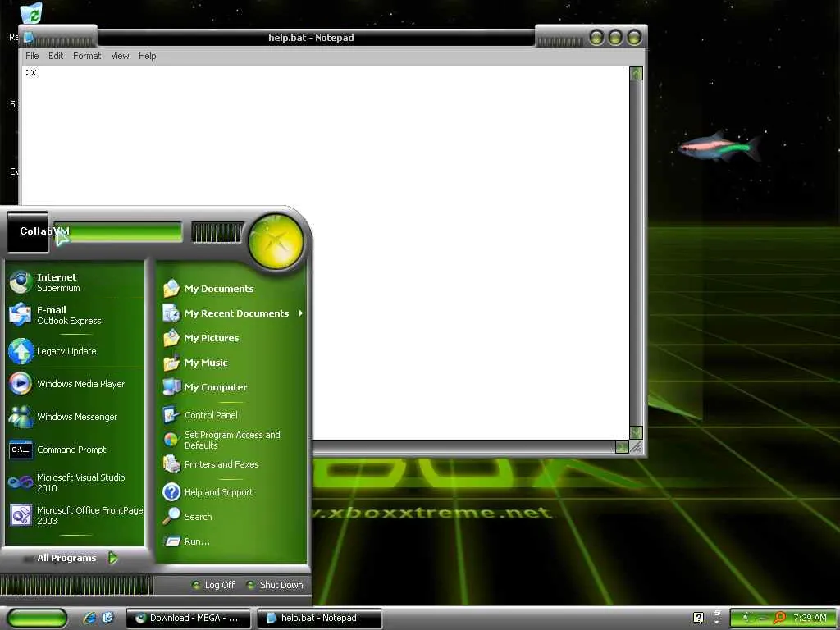The height and width of the screenshot is (630, 840).
Task: Launch Internet Explorer from Quick Launch
Action: [x=89, y=618]
